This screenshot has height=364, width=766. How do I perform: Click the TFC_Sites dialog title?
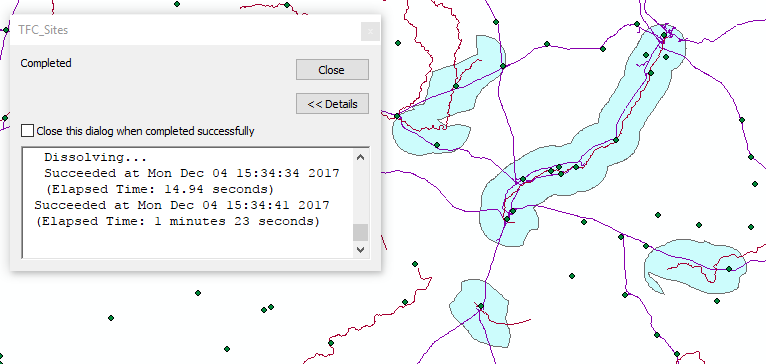pyautogui.click(x=43, y=30)
